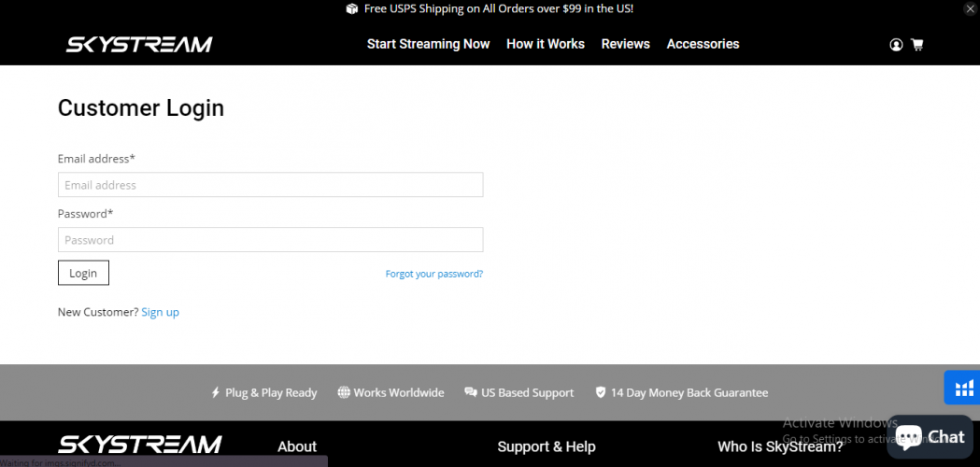980x467 pixels.
Task: Click the 14 Day Money Back Guarantee text
Action: (x=689, y=393)
